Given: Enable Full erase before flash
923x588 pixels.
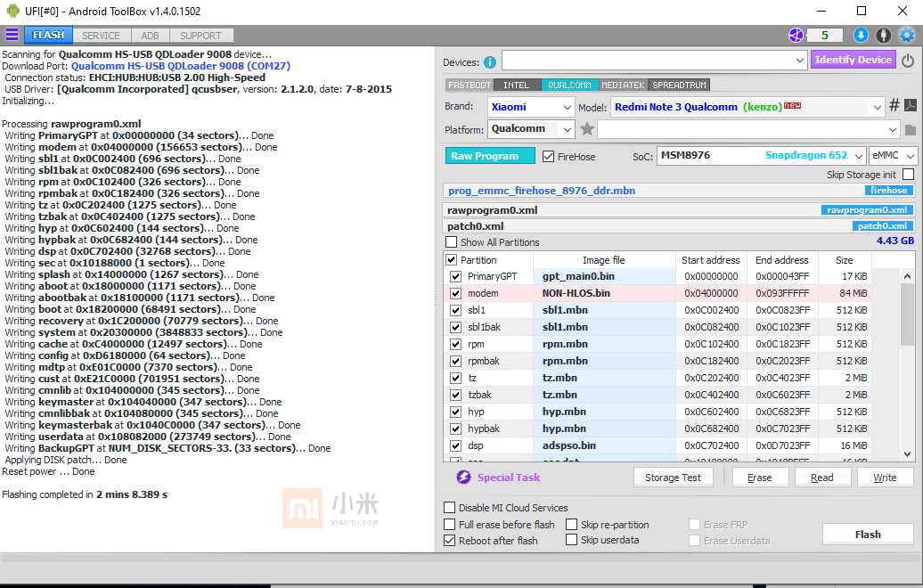Looking at the screenshot, I should 450,525.
